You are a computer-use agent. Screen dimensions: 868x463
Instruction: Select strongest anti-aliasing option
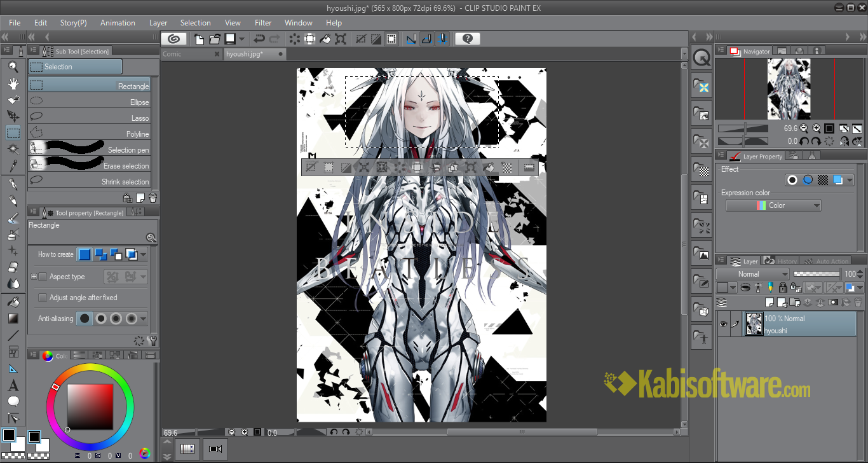tap(132, 319)
